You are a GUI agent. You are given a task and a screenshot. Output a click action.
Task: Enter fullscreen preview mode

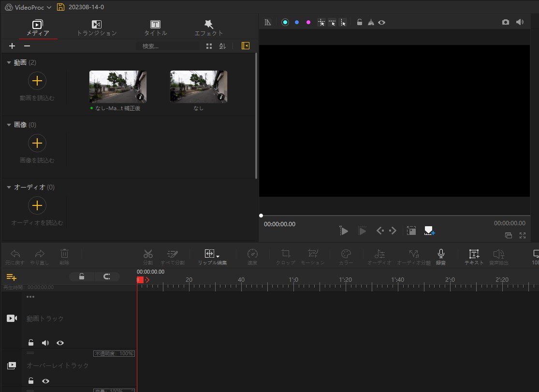click(523, 235)
